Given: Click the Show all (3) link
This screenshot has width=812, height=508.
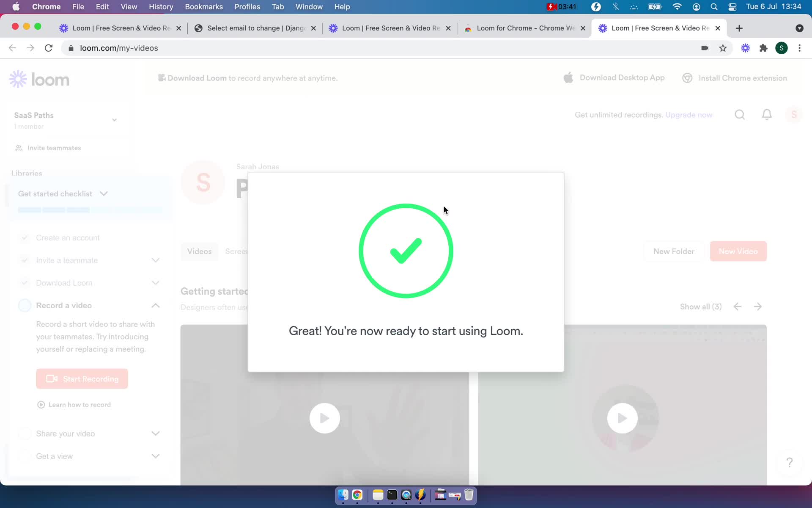Looking at the screenshot, I should click(x=701, y=306).
